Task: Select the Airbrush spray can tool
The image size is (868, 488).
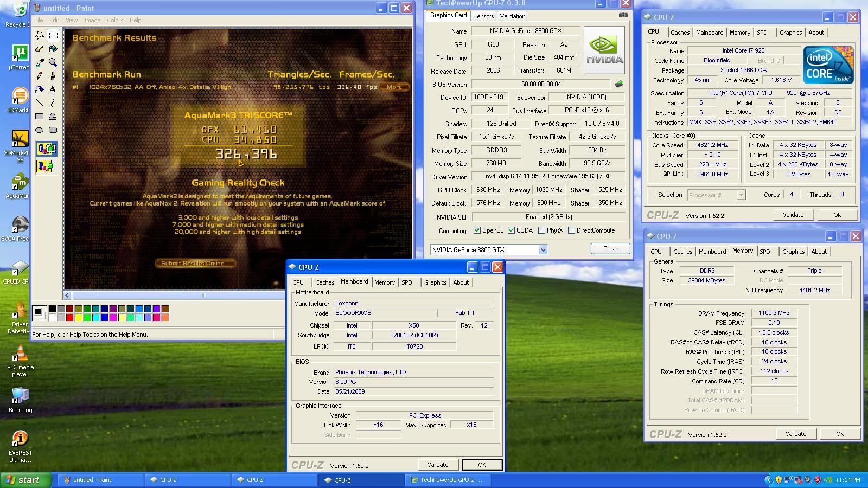Action: tap(40, 89)
